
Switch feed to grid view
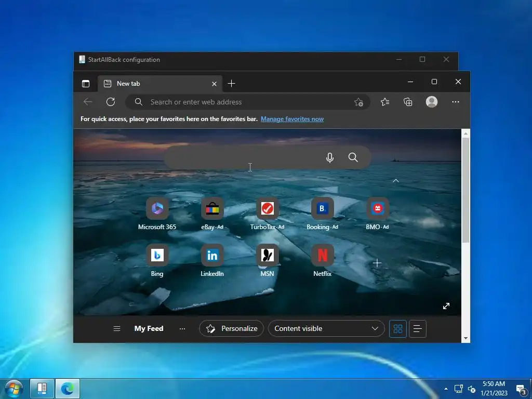[397, 328]
